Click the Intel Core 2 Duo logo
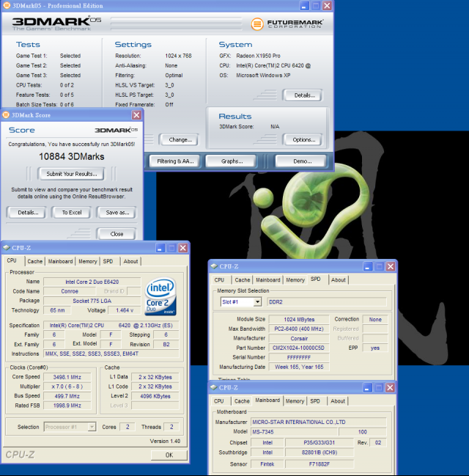This screenshot has width=469, height=476. click(x=160, y=296)
